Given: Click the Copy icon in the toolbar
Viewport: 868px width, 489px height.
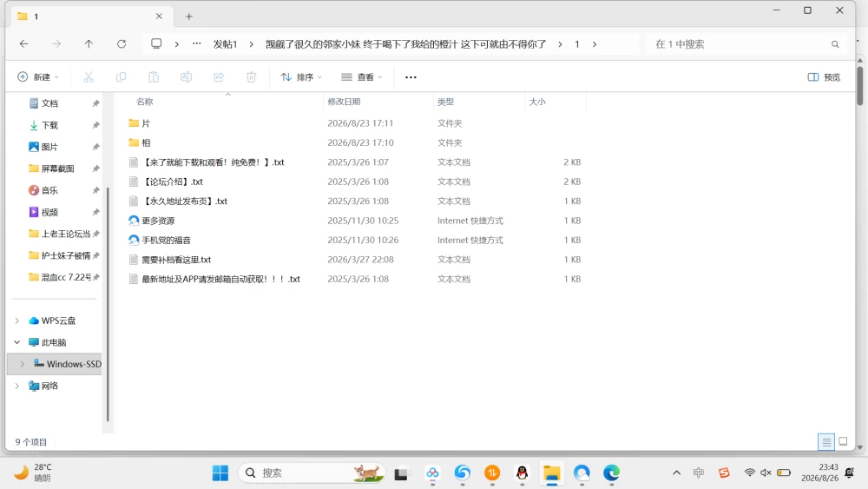Looking at the screenshot, I should (x=121, y=77).
